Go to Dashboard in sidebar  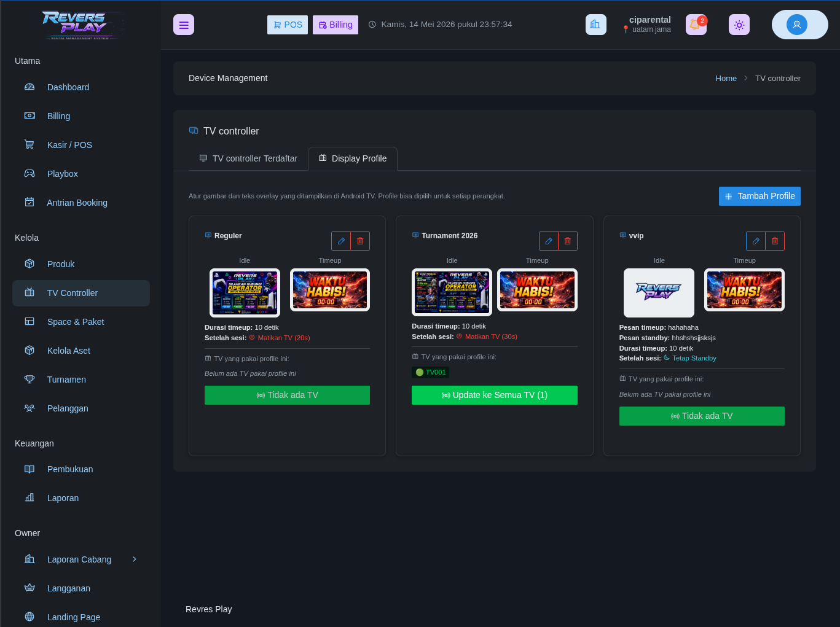pos(81,87)
